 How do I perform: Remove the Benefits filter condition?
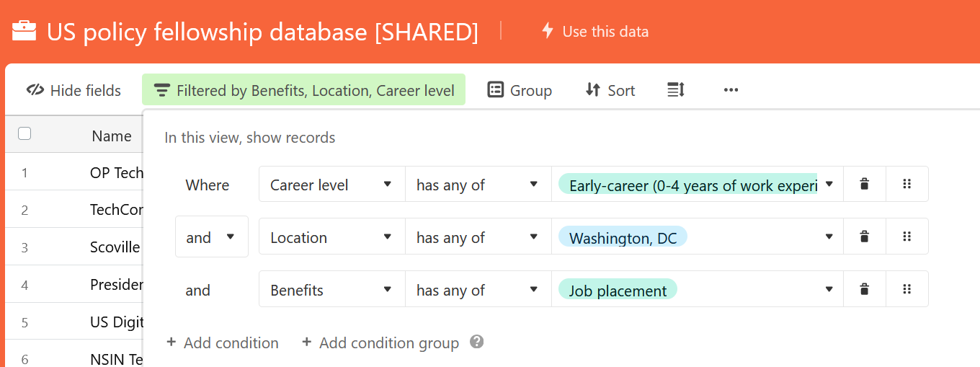[865, 290]
